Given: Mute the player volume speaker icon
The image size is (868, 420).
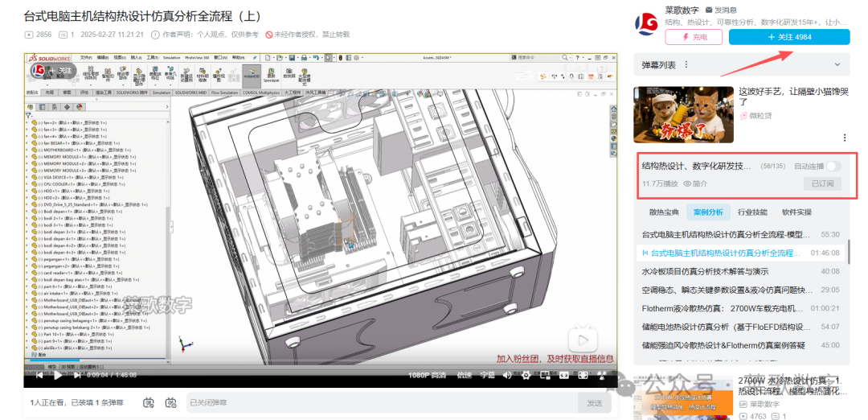Looking at the screenshot, I should 507,375.
